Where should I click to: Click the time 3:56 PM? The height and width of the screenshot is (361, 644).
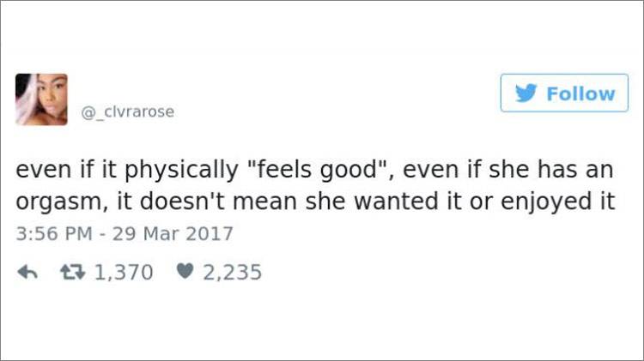click(x=54, y=233)
